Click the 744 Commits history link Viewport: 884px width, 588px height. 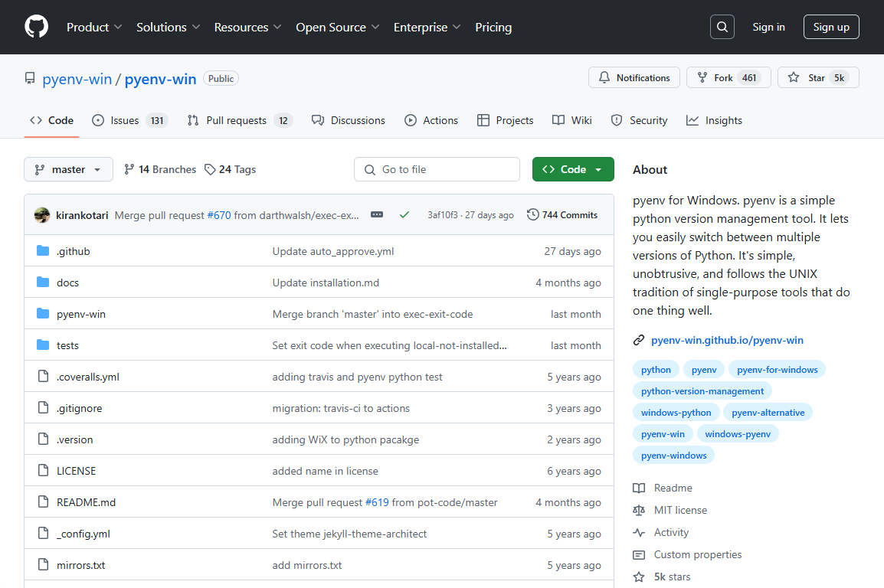pos(562,215)
